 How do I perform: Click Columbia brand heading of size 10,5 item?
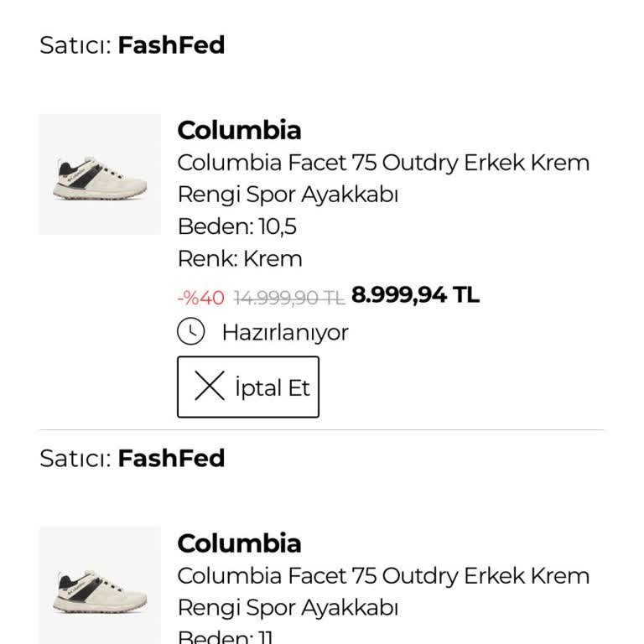[239, 130]
